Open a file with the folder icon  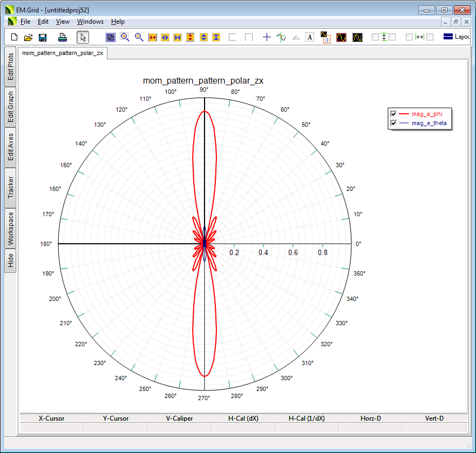coord(29,37)
